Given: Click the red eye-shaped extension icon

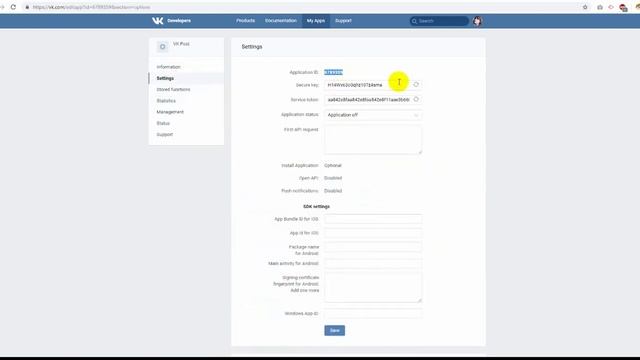Looking at the screenshot, I should pyautogui.click(x=611, y=7).
